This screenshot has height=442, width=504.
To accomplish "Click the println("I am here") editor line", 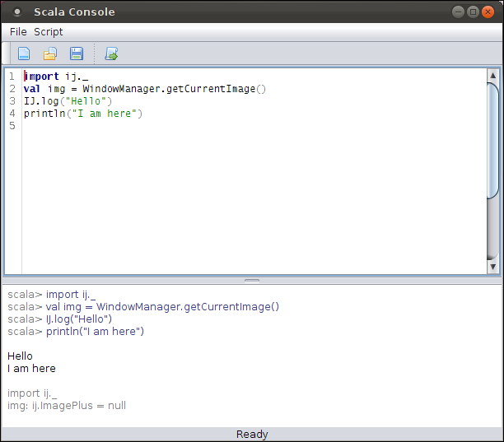I will (83, 114).
